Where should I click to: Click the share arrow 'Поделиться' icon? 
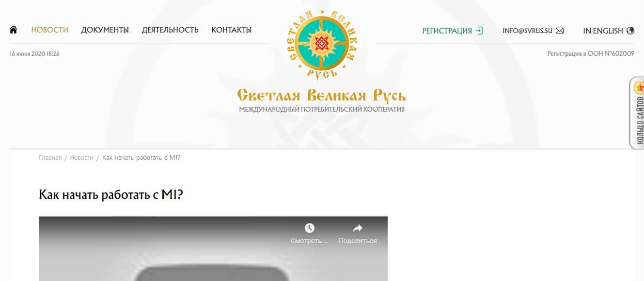[x=358, y=228]
